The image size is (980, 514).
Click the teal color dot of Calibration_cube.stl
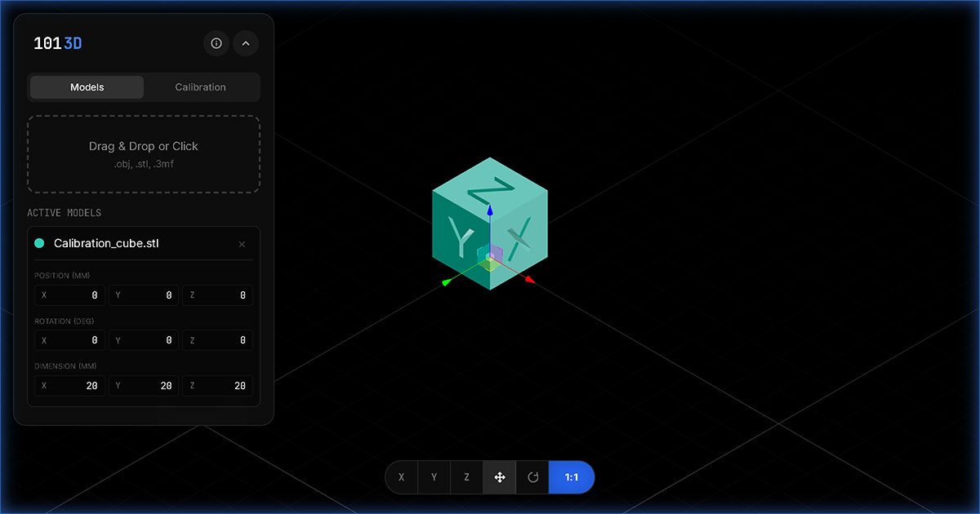point(39,243)
